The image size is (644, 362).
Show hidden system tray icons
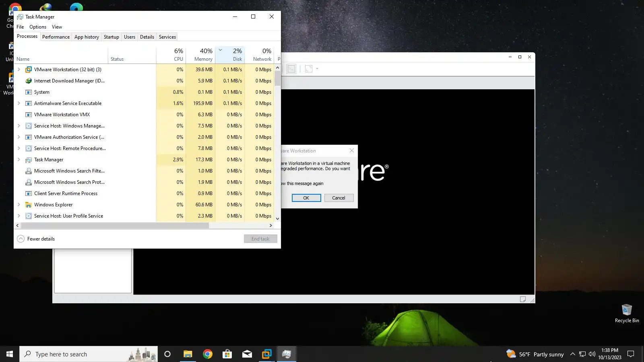pos(572,354)
